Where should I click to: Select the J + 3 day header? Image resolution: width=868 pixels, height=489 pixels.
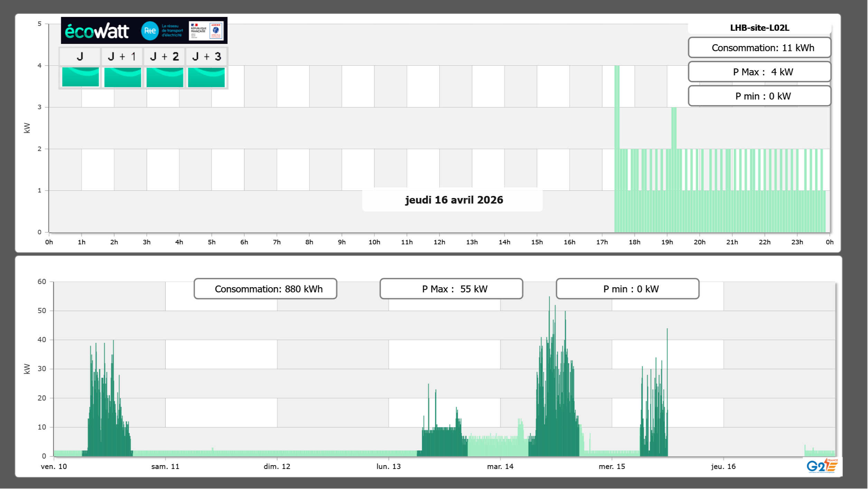(x=206, y=56)
